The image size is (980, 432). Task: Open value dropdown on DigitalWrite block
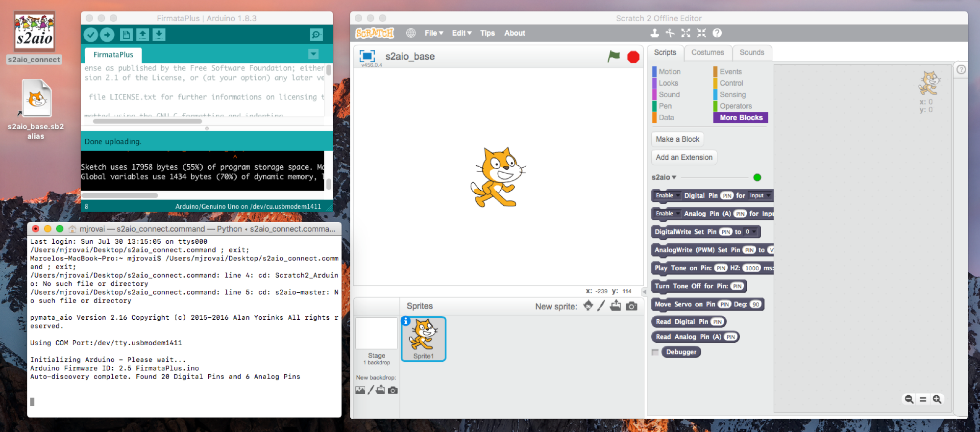click(x=751, y=232)
